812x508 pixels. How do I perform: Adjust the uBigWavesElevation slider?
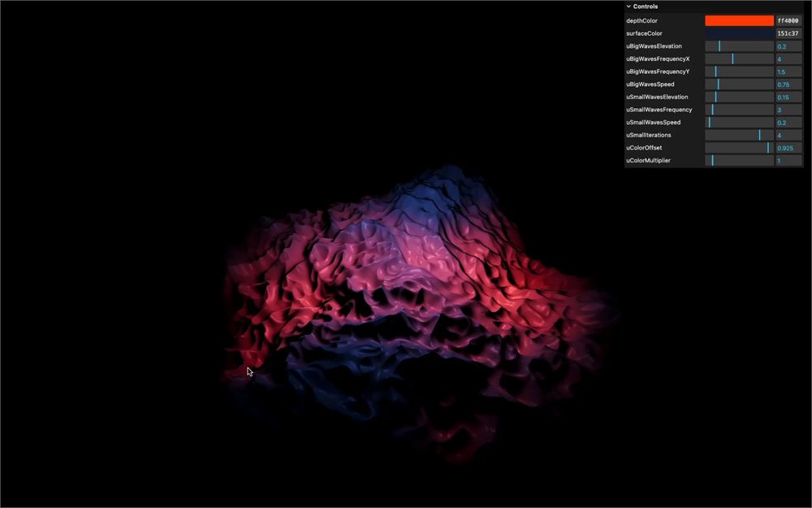tap(739, 46)
